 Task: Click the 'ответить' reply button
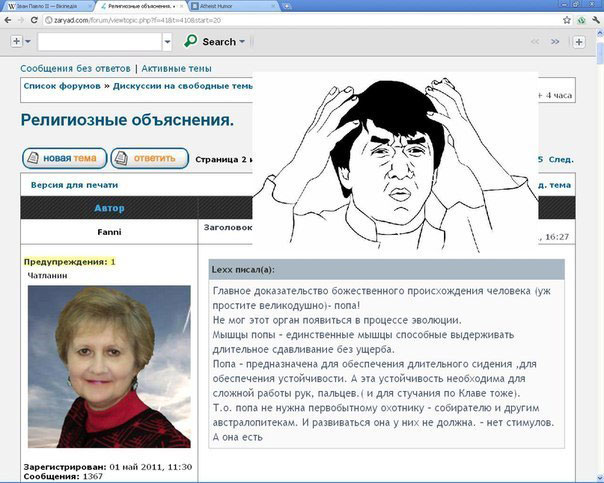(x=150, y=158)
